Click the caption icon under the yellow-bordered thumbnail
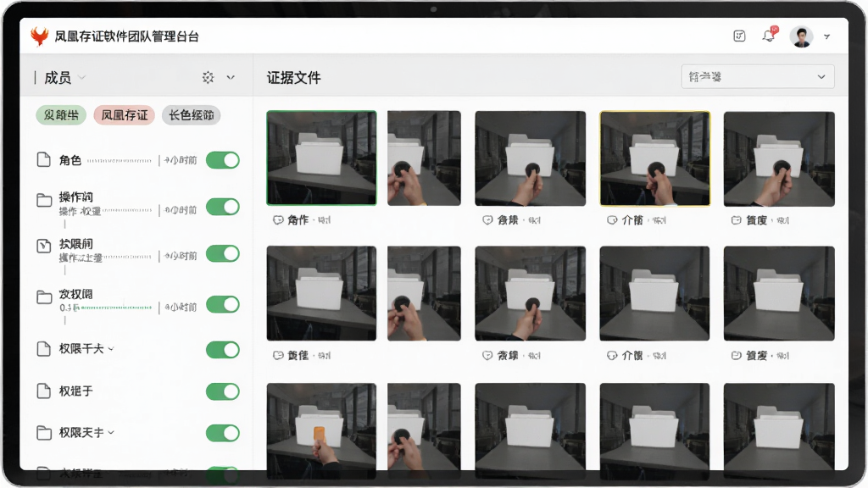Viewport: 868px width, 488px height. click(x=612, y=220)
